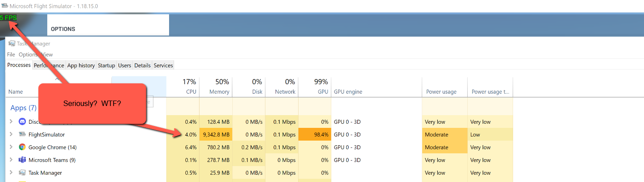
Task: Click the Microsoft Teams process icon
Action: (22, 160)
